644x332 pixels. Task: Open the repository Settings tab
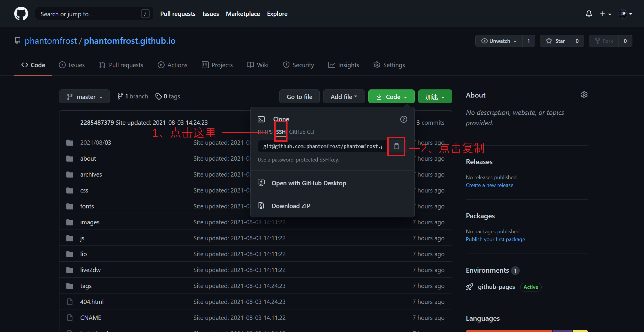click(389, 65)
